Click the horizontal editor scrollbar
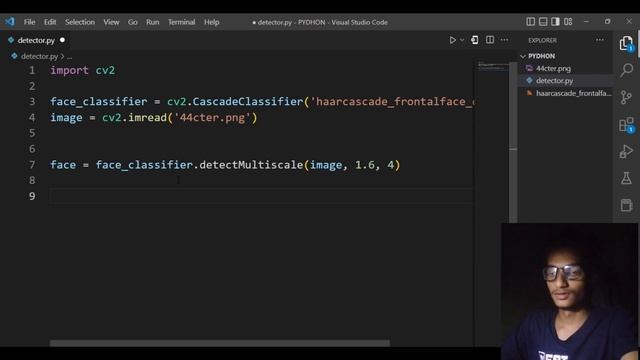Screen dimensions: 640x360 click(x=220, y=343)
